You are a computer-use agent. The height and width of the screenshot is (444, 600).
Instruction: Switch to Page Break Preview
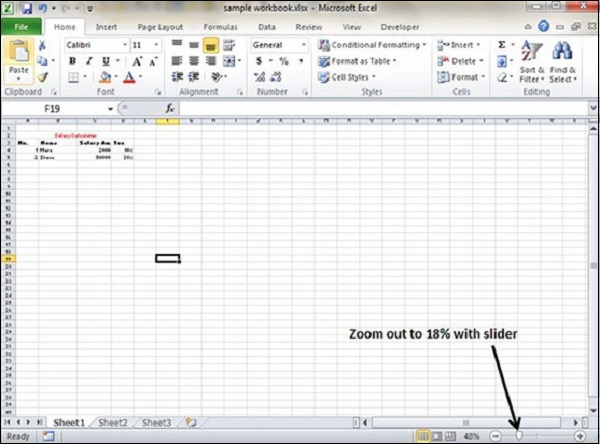[x=450, y=436]
